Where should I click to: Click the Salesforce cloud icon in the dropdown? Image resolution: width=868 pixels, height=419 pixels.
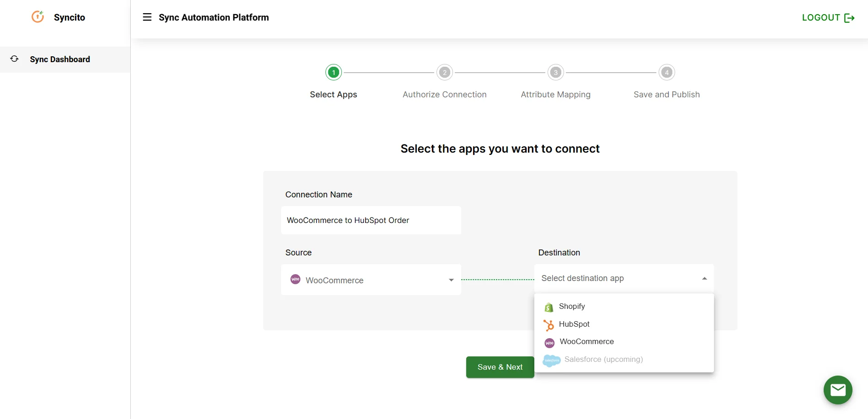(551, 361)
